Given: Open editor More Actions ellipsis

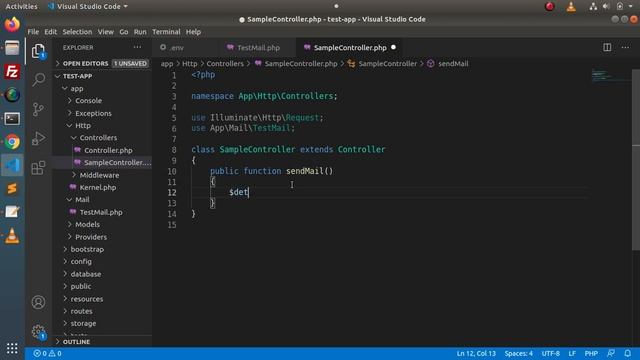Looking at the screenshot, I should click(x=625, y=47).
